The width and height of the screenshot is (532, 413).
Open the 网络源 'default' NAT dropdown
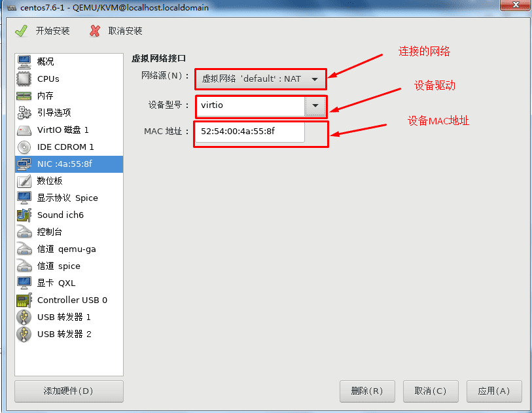[260, 79]
